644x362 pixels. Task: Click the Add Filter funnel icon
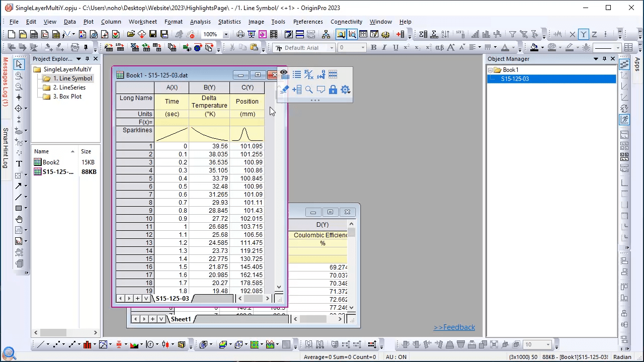(512, 35)
